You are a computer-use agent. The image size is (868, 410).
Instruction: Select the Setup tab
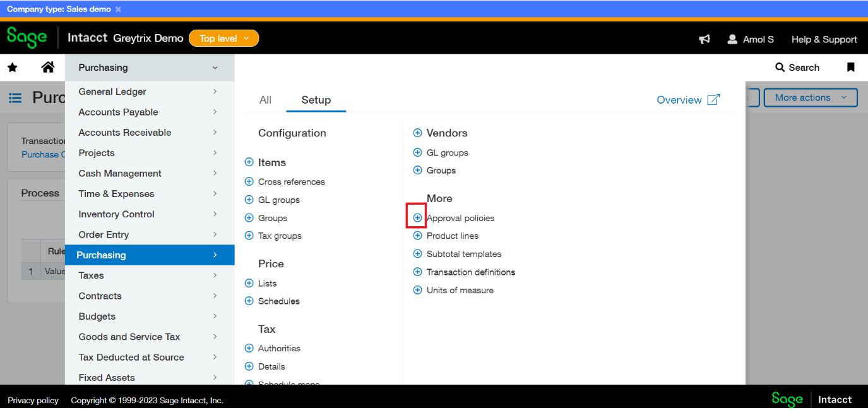tap(316, 100)
